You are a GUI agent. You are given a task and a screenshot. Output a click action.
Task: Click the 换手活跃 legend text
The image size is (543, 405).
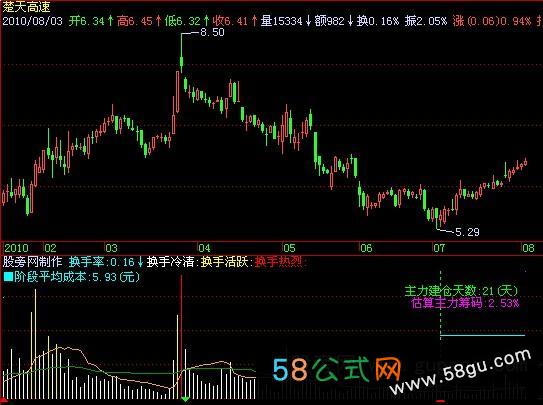click(224, 262)
